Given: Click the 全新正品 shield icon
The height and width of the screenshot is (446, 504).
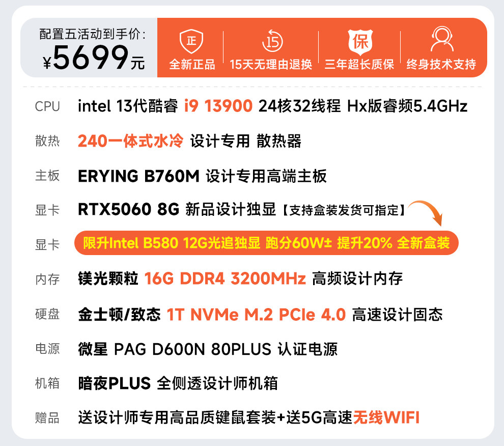Looking at the screenshot, I should [x=191, y=41].
